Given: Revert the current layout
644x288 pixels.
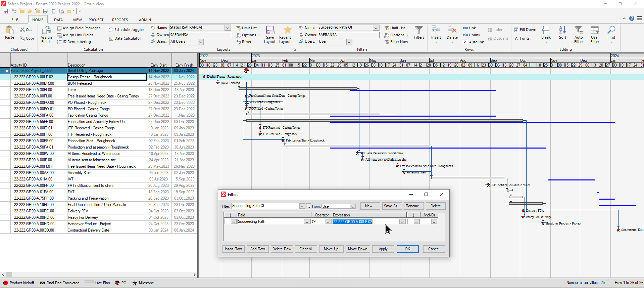Looking at the screenshot, I should (245, 42).
